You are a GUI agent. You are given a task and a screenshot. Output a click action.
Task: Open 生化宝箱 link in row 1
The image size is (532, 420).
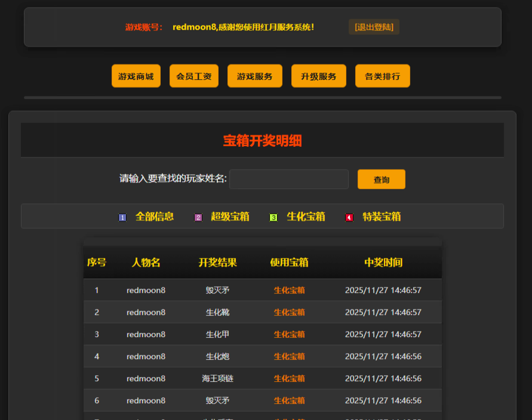[x=289, y=290]
